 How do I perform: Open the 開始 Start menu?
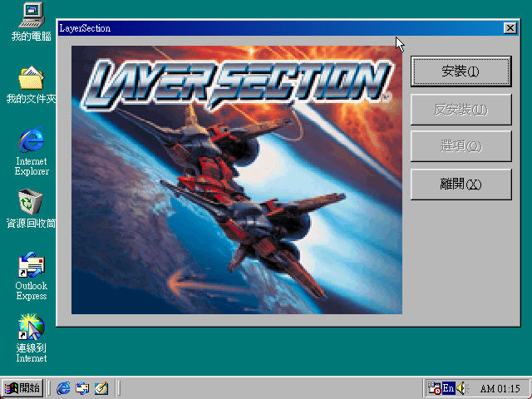click(x=22, y=388)
